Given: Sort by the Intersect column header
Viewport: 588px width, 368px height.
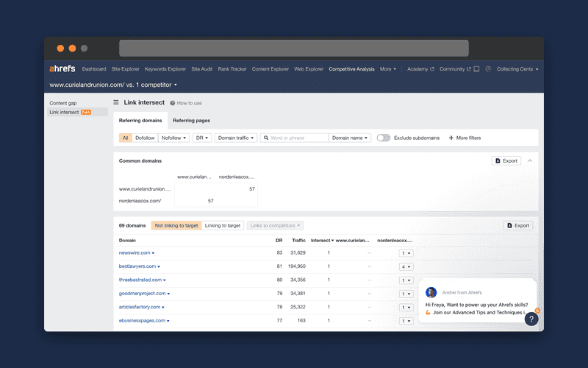Looking at the screenshot, I should (x=322, y=241).
